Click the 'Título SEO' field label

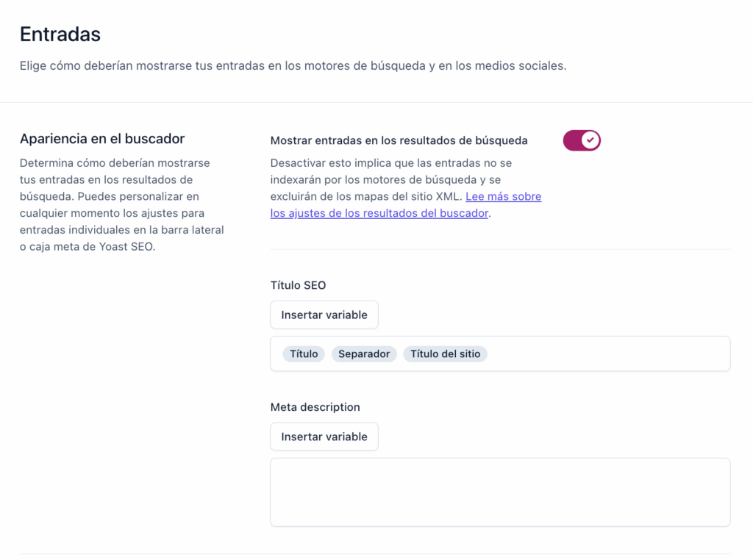pyautogui.click(x=298, y=285)
